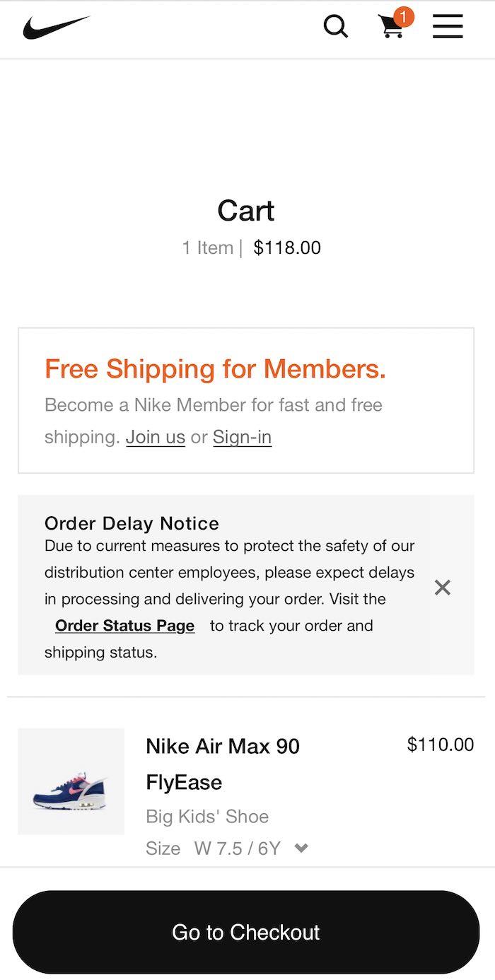The height and width of the screenshot is (980, 495).
Task: Open the Order Status Page link
Action: point(124,626)
